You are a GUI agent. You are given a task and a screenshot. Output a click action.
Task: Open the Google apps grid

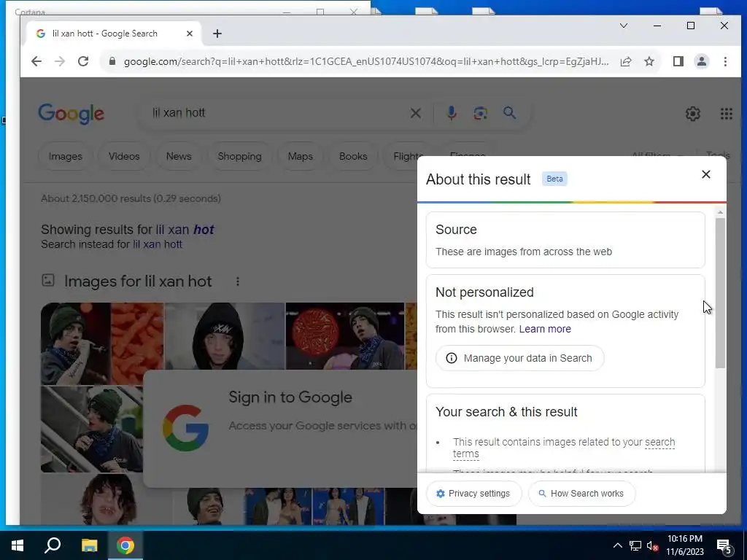(x=726, y=113)
